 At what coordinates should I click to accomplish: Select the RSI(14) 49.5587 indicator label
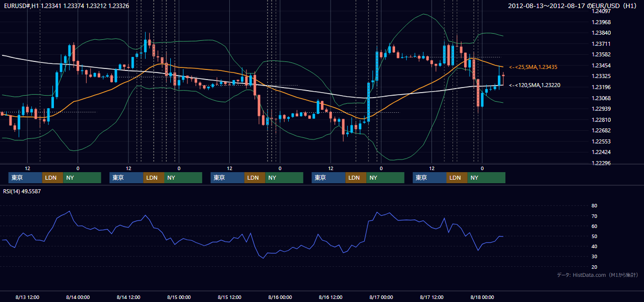coord(22,191)
